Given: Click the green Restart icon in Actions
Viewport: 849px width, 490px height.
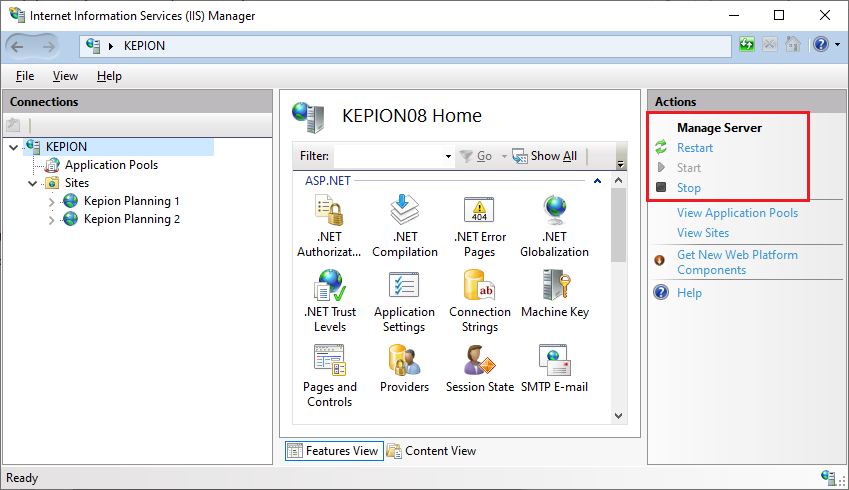Looking at the screenshot, I should point(661,147).
